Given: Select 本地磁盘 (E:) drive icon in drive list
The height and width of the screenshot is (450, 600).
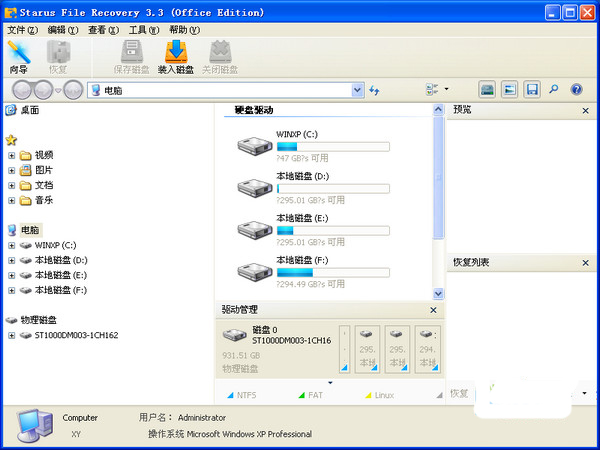Looking at the screenshot, I should point(254,230).
